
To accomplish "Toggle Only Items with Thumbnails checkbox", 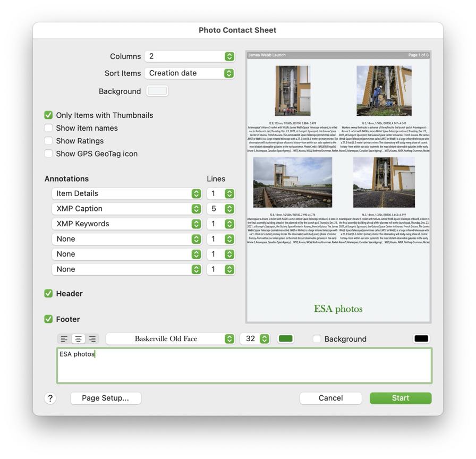I will [x=48, y=115].
